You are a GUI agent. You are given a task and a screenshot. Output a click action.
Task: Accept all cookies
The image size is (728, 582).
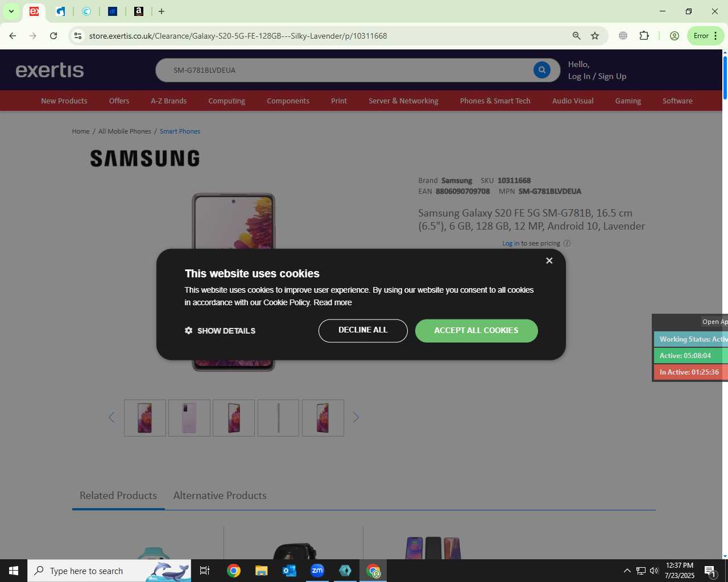click(x=476, y=330)
